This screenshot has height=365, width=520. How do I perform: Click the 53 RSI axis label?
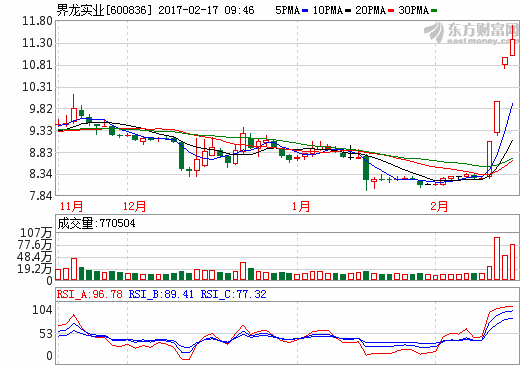click(x=46, y=334)
